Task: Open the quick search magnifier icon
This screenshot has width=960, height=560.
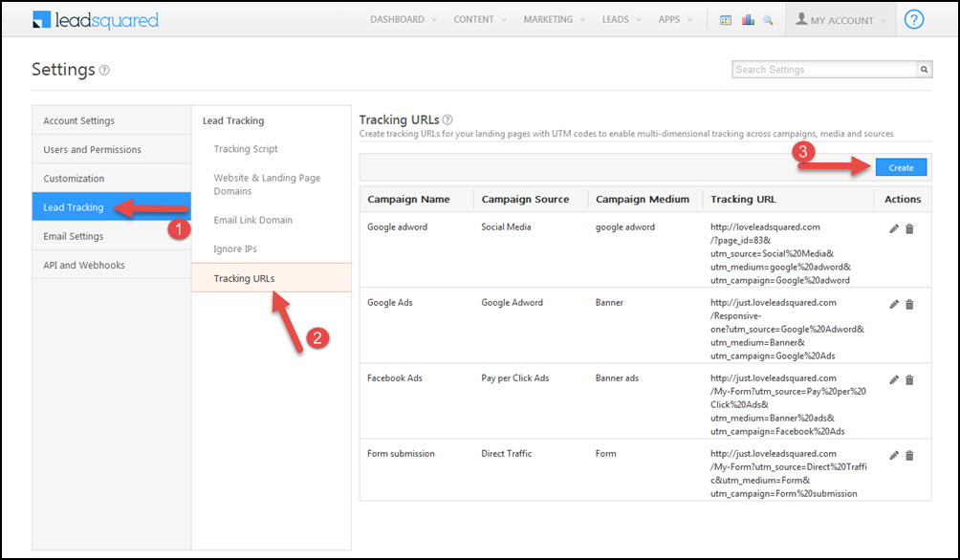Action: point(768,19)
